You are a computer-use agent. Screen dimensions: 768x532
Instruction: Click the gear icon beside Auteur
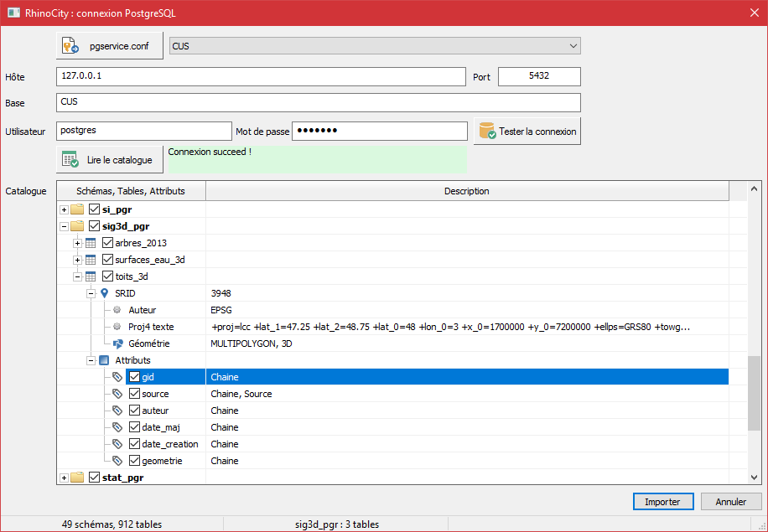pyautogui.click(x=117, y=310)
